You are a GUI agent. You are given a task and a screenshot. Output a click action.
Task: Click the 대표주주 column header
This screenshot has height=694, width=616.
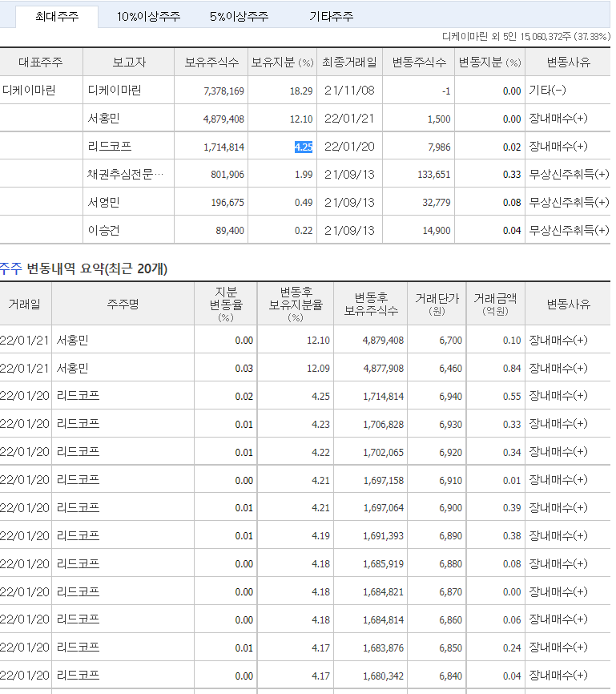tap(41, 62)
